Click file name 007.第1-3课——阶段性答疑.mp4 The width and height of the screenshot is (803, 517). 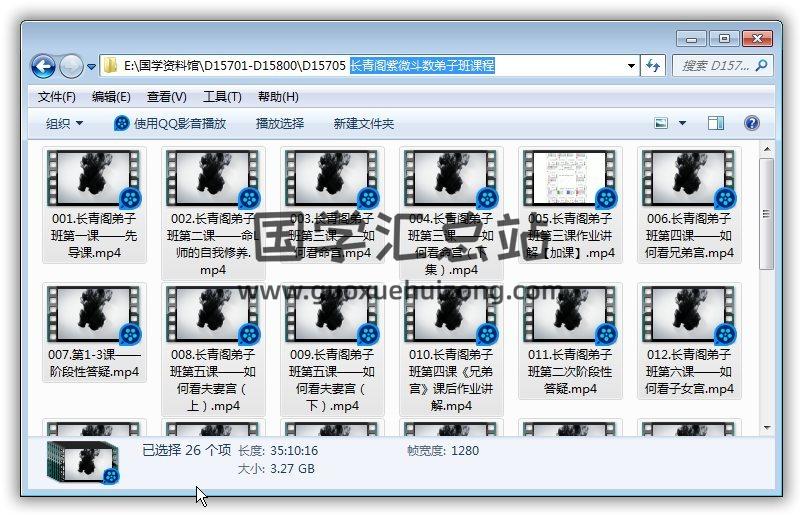pyautogui.click(x=94, y=363)
